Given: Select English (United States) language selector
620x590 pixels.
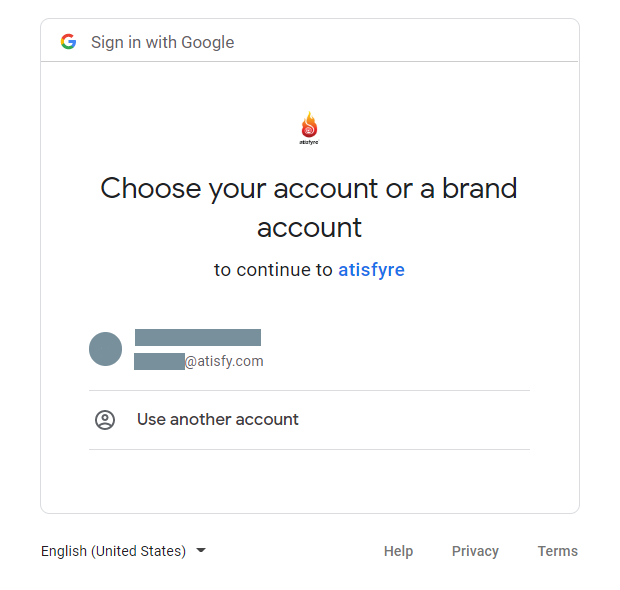Looking at the screenshot, I should coord(124,551).
